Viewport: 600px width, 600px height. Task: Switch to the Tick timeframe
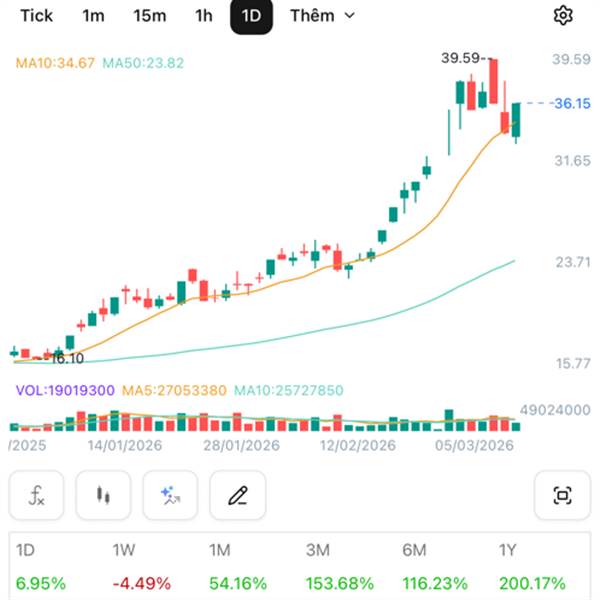coord(37,16)
